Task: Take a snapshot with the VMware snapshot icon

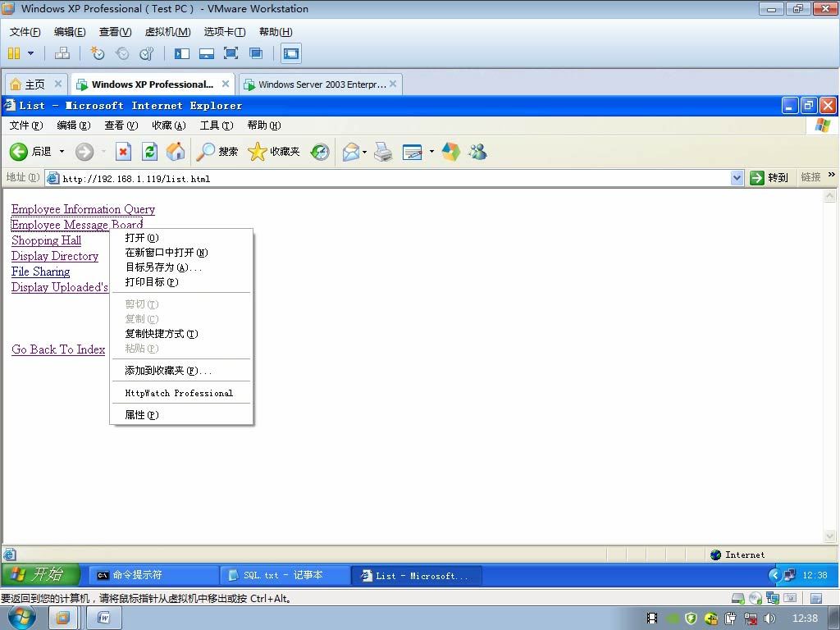Action: coord(98,53)
